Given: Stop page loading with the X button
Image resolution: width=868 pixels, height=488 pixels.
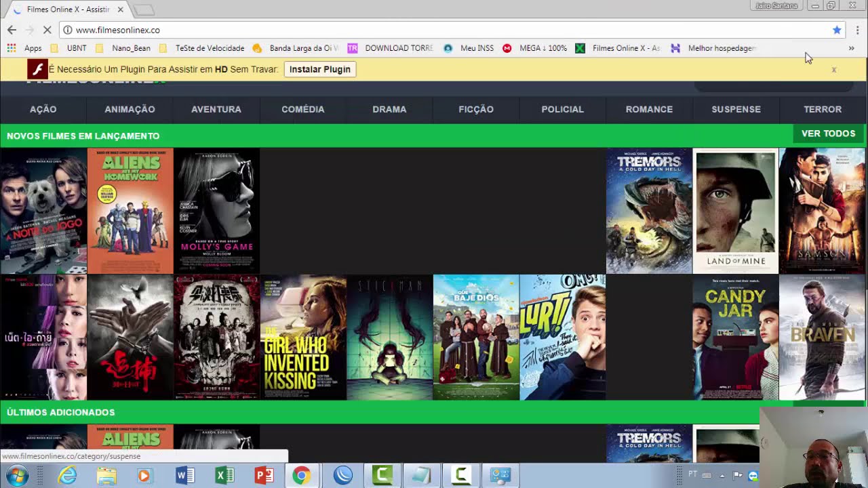Looking at the screenshot, I should (47, 30).
